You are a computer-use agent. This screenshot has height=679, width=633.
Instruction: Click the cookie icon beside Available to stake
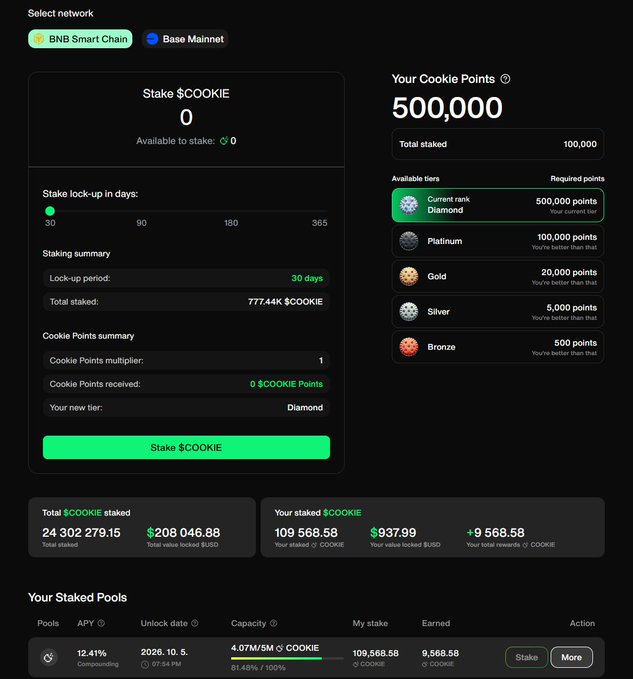click(x=224, y=141)
